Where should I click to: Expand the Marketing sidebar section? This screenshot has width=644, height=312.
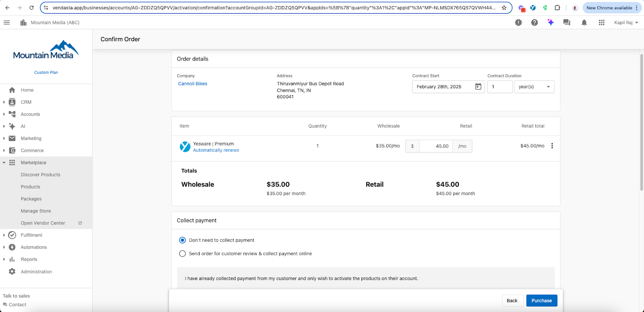4,138
